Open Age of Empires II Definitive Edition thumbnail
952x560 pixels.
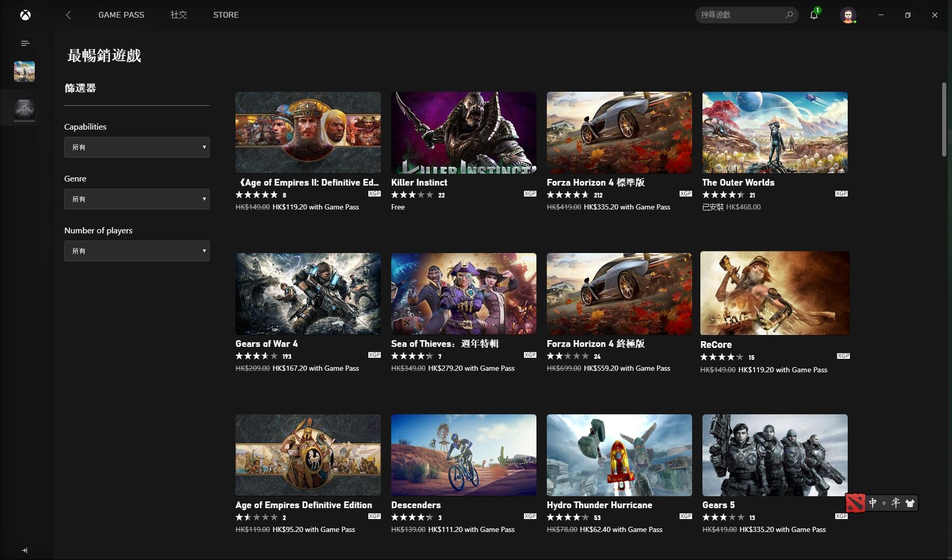tap(308, 133)
